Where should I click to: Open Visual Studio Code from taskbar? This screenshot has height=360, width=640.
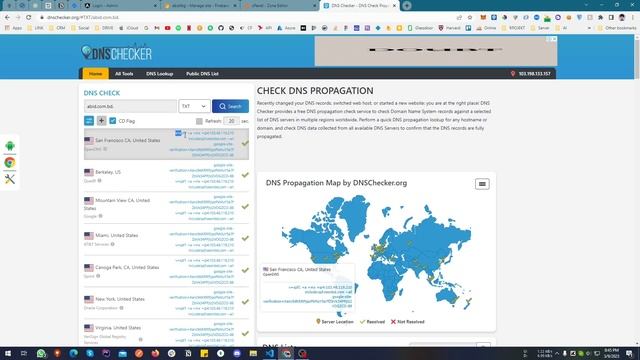pyautogui.click(x=269, y=353)
